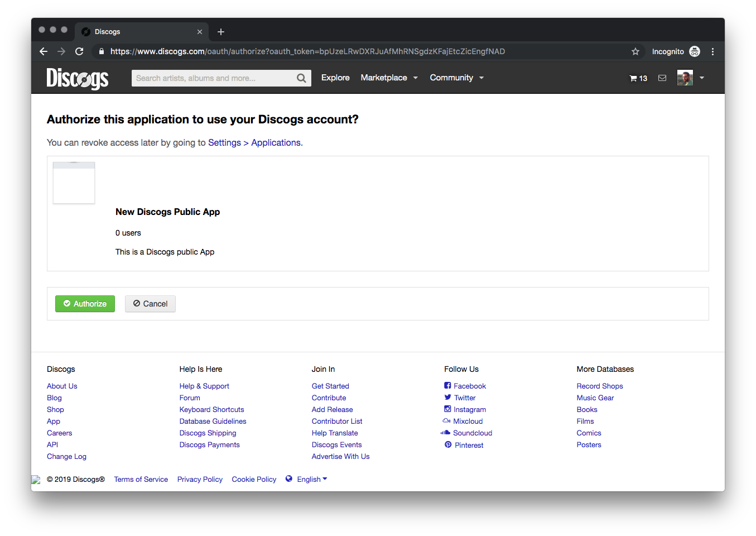Open the Add Release link

[332, 409]
